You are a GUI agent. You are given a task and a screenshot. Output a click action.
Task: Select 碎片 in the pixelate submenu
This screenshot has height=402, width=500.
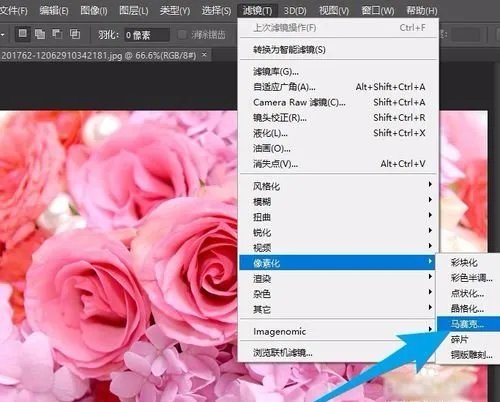tap(468, 339)
